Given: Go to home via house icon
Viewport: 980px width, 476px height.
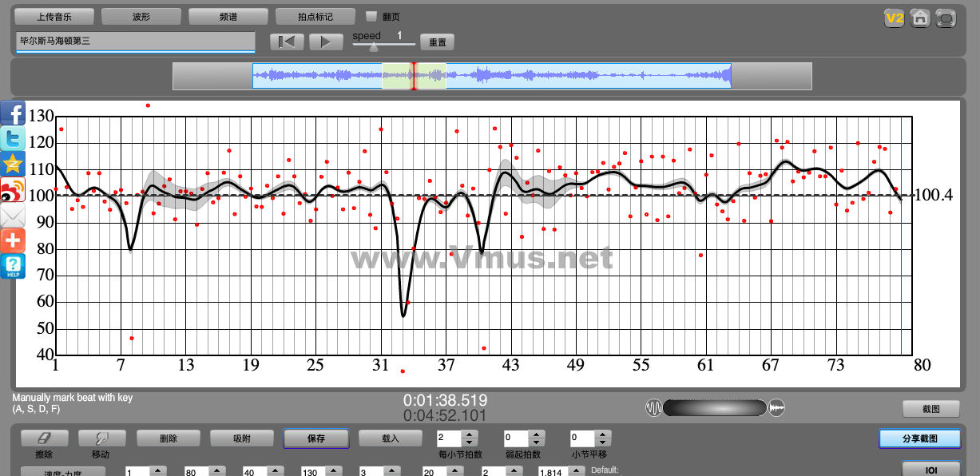Looking at the screenshot, I should point(920,18).
